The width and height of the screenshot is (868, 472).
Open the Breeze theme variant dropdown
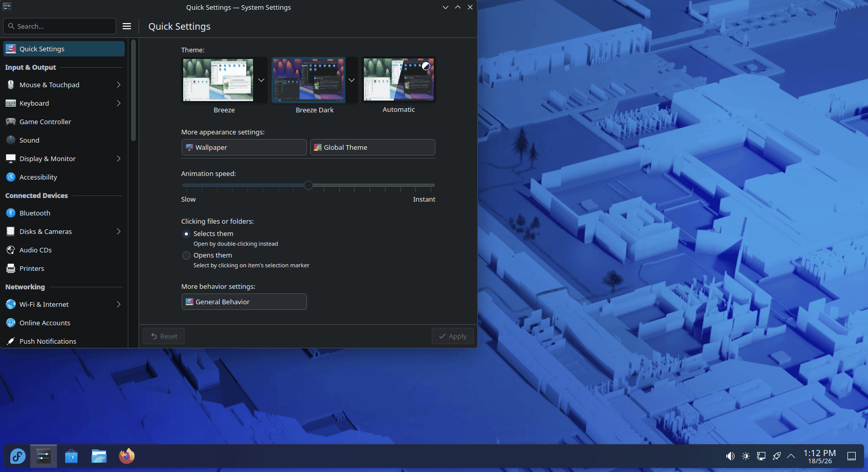(x=261, y=80)
